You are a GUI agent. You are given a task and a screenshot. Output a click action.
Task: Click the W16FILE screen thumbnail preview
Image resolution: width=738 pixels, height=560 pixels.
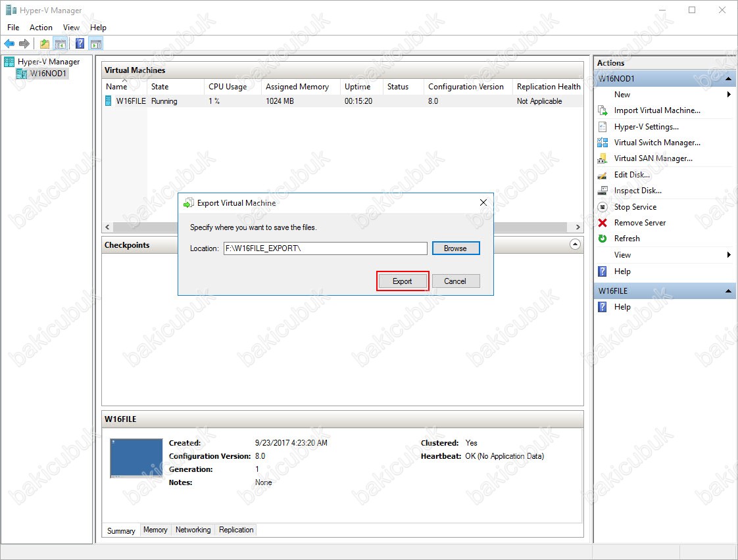click(137, 458)
